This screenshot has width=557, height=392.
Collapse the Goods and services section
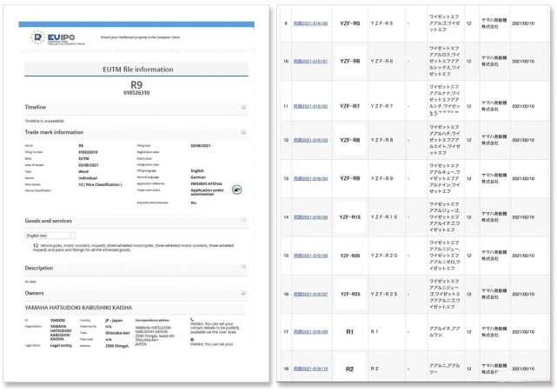[x=243, y=221]
